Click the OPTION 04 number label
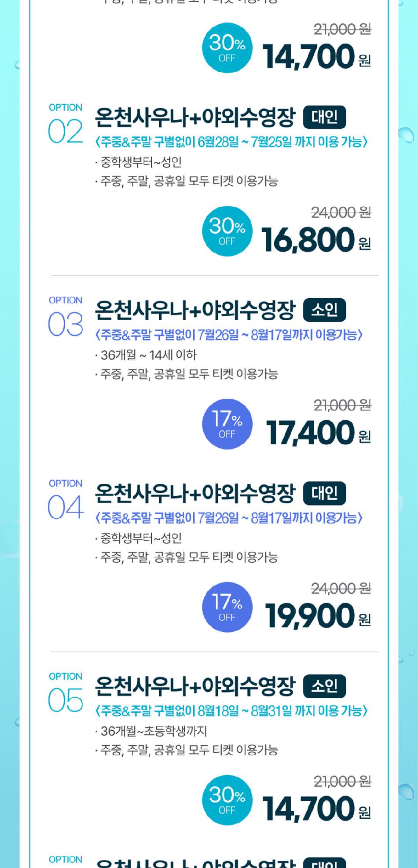Viewport: 418px width, 868px height. point(66,502)
